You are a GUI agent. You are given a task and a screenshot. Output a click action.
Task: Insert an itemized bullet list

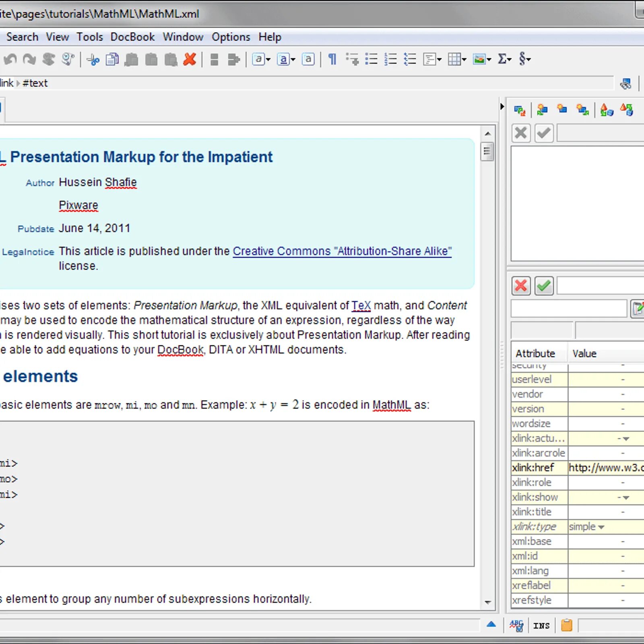[x=371, y=60]
